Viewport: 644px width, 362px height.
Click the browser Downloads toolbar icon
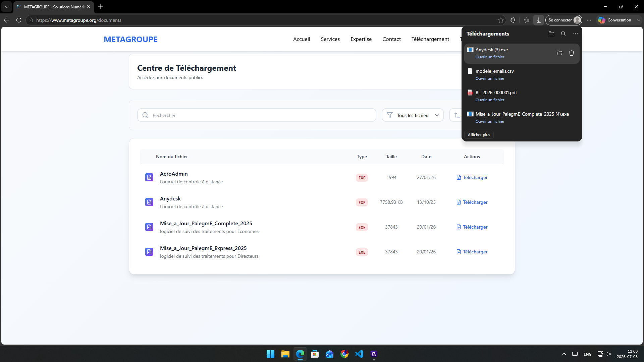click(x=538, y=20)
